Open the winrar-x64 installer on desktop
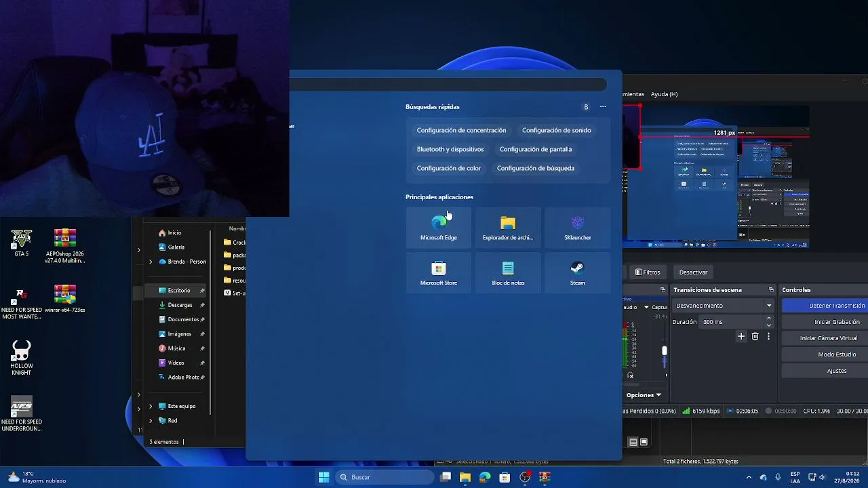Image resolution: width=868 pixels, height=488 pixels. 65,299
